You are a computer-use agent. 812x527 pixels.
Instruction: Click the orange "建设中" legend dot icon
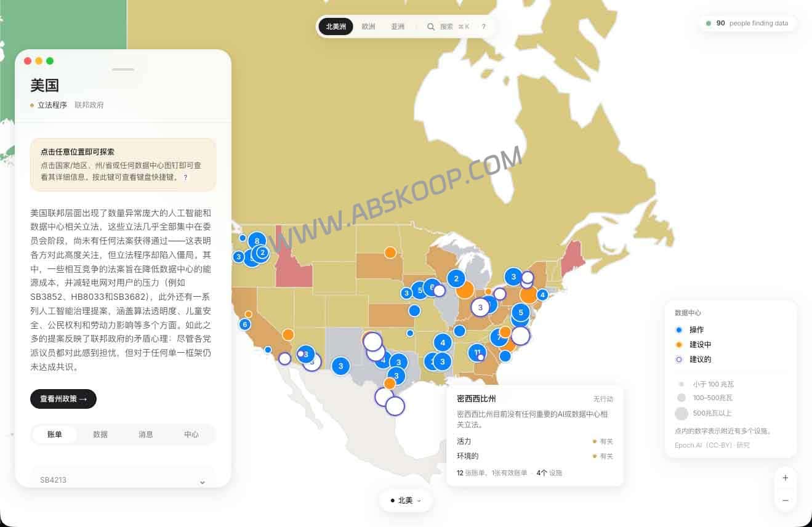[x=679, y=345]
